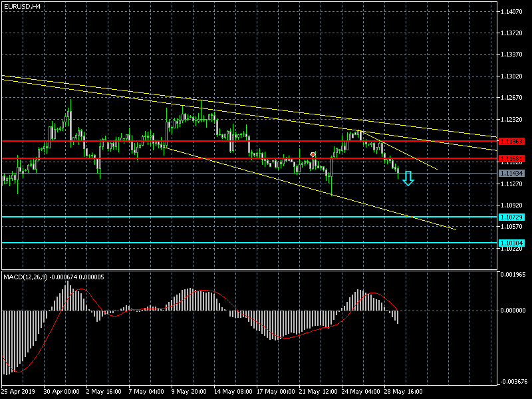Screen dimensions: 532x399
Task: Click the 1.11270 price axis label
Action: 511,184
